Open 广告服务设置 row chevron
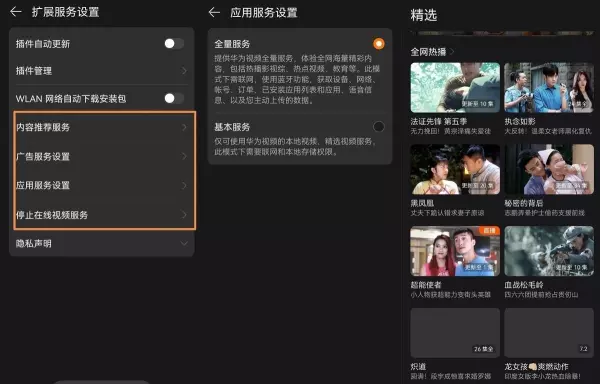The height and width of the screenshot is (384, 600). (184, 156)
